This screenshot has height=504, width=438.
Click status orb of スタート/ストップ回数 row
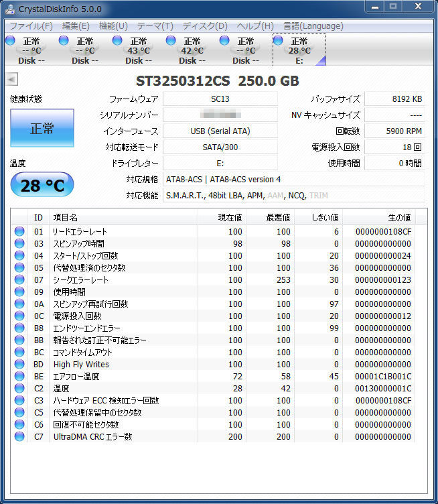click(x=19, y=255)
